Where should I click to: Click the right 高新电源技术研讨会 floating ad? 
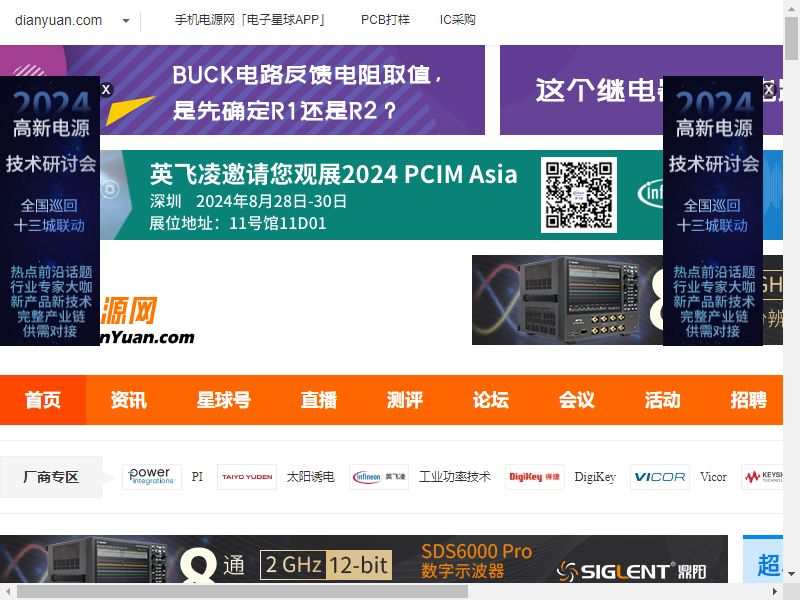[713, 211]
